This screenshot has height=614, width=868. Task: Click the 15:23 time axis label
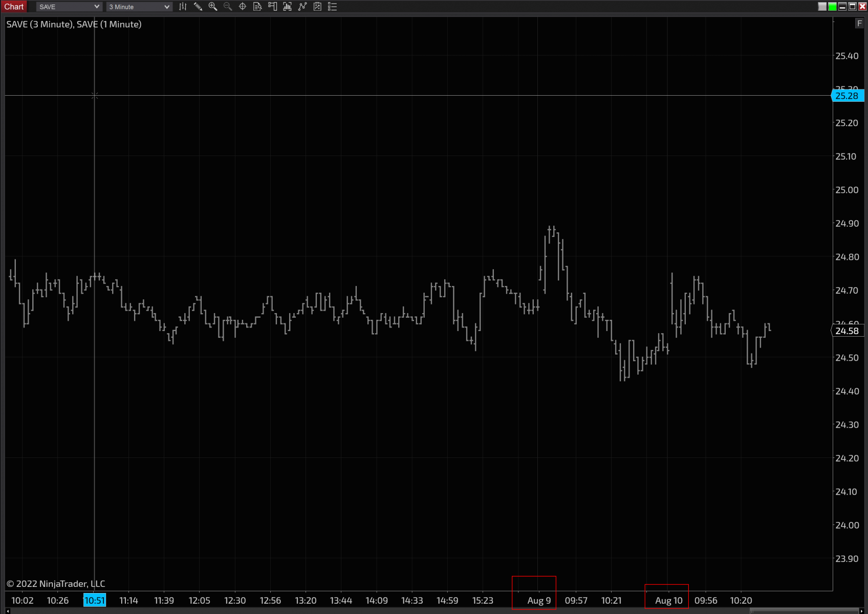(483, 600)
